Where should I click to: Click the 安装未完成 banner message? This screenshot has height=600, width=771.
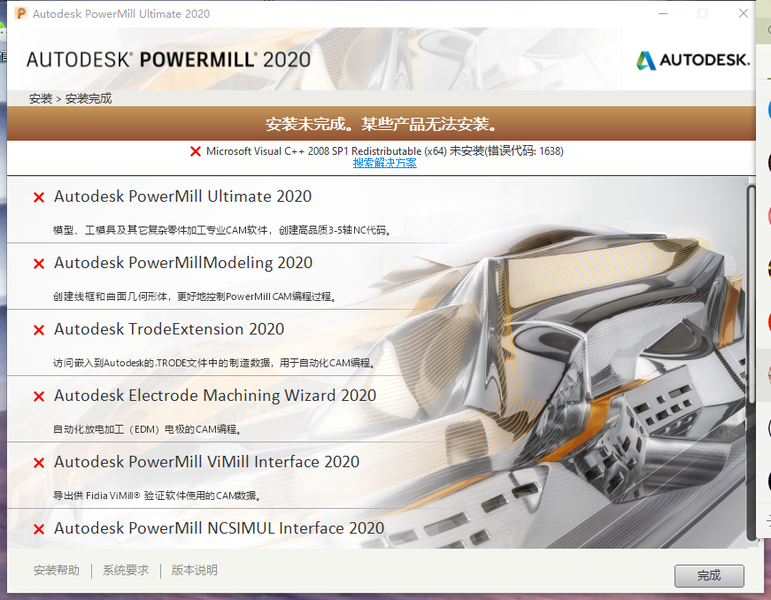pyautogui.click(x=381, y=124)
